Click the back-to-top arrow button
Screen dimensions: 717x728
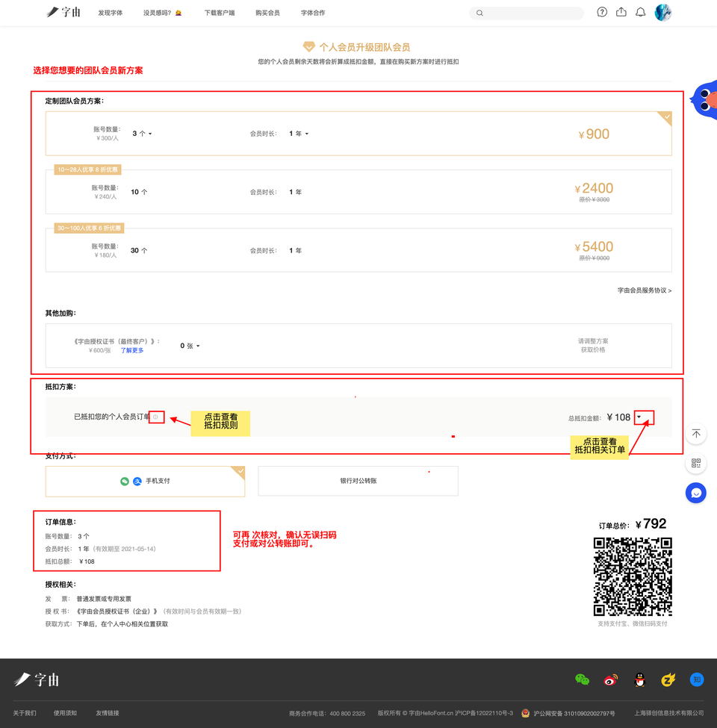coord(695,434)
